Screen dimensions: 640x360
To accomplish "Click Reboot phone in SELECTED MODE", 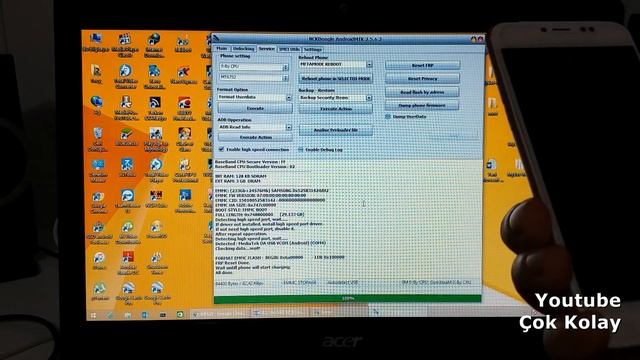I will [336, 78].
